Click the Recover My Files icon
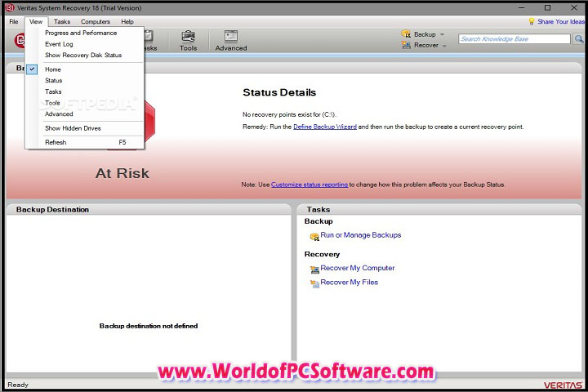Viewport: 588px width, 392px height. [x=314, y=283]
